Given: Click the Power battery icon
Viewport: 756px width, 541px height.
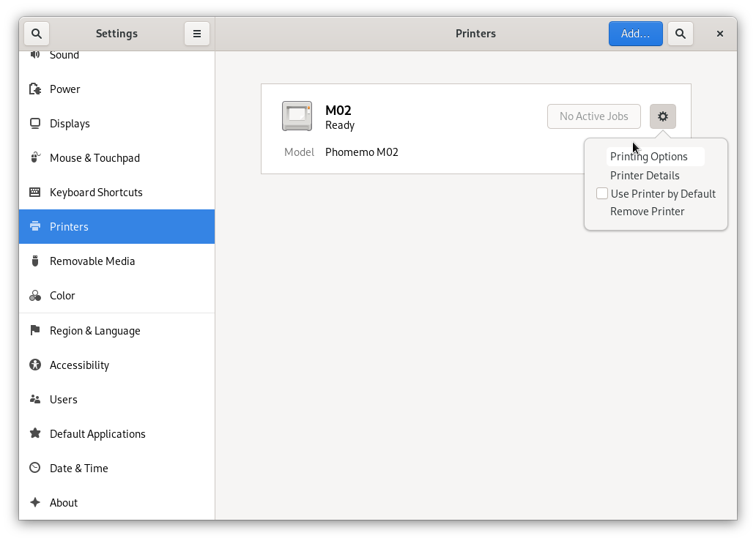Looking at the screenshot, I should click(34, 89).
